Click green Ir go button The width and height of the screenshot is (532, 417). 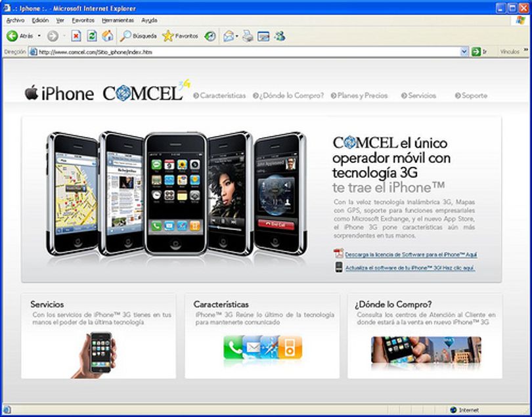coord(479,52)
